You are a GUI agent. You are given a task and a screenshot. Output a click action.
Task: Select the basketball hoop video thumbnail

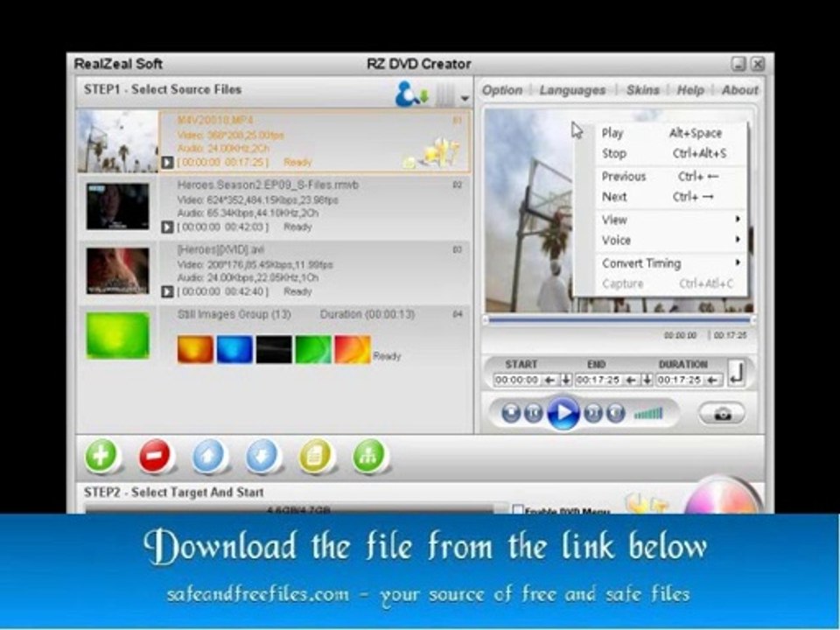click(x=118, y=142)
